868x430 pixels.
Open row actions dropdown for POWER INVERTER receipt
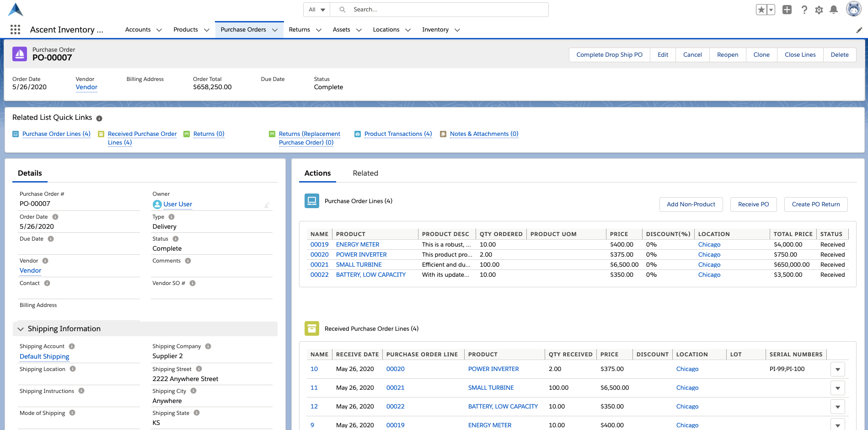[x=837, y=369]
